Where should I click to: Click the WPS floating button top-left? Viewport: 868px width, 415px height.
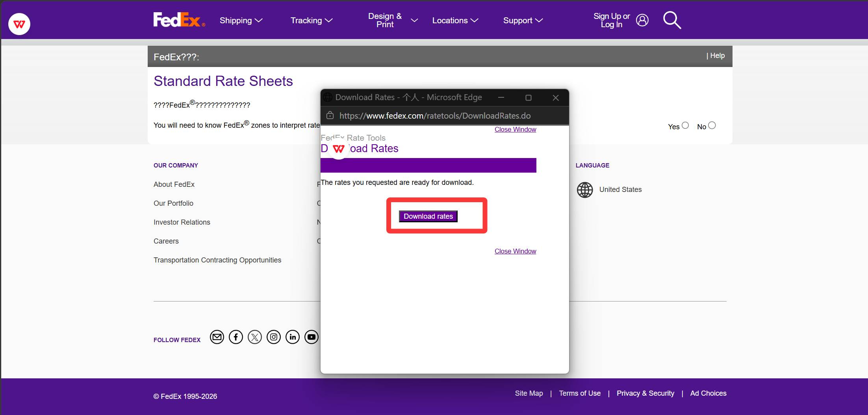(19, 24)
